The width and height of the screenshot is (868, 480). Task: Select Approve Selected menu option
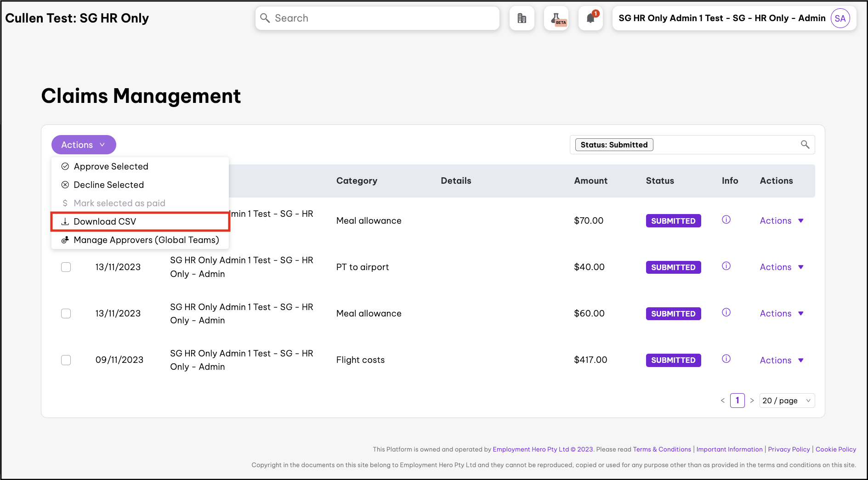(111, 166)
